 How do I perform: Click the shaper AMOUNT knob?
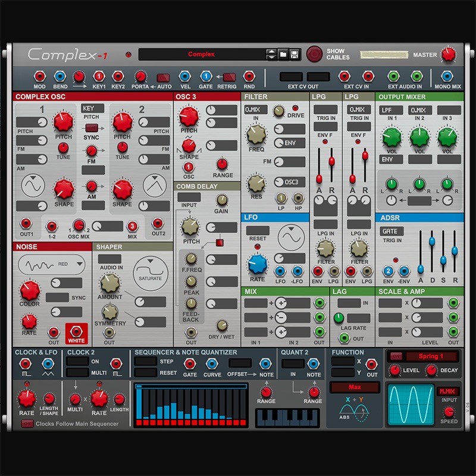pos(110,283)
